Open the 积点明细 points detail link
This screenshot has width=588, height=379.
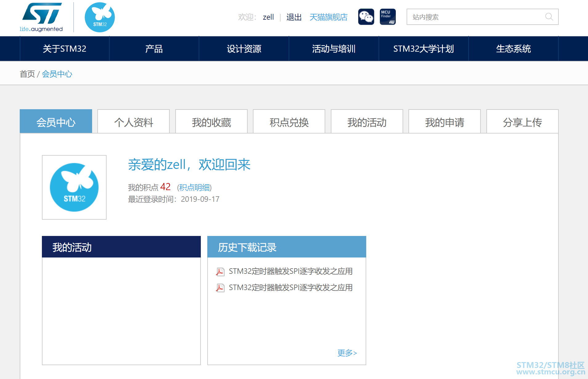click(x=194, y=187)
